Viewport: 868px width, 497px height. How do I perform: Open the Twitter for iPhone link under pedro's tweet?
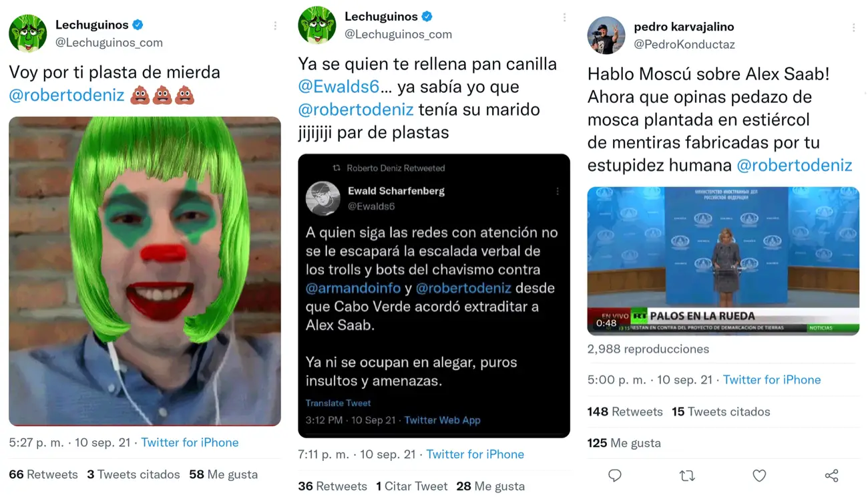coord(772,379)
